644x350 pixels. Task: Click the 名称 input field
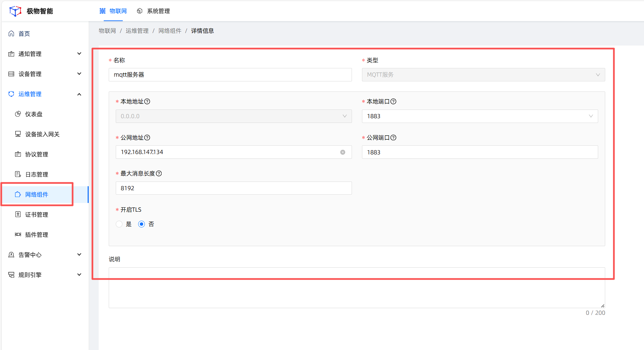point(230,75)
